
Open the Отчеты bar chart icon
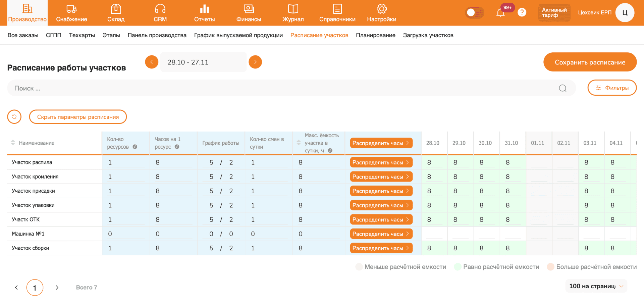pyautogui.click(x=204, y=13)
